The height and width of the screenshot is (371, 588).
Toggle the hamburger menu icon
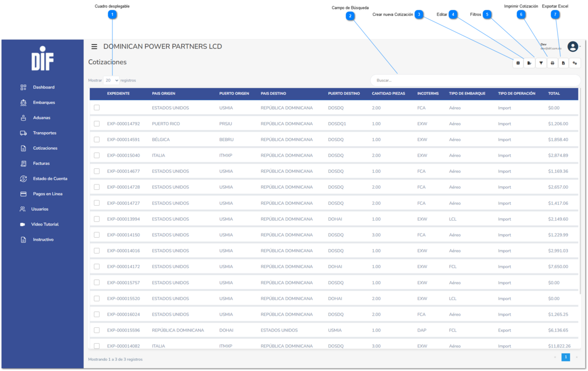[94, 46]
